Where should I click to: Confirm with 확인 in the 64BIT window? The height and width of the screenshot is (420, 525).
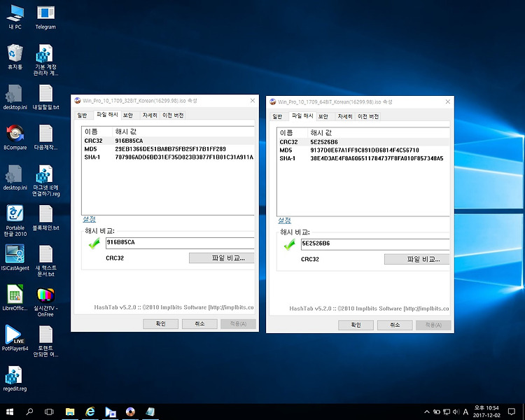coord(356,325)
